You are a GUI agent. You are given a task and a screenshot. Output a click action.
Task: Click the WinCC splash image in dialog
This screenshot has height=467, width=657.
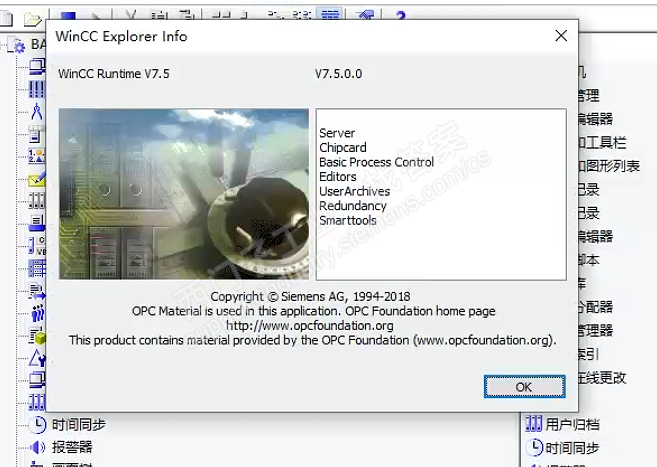tap(184, 194)
